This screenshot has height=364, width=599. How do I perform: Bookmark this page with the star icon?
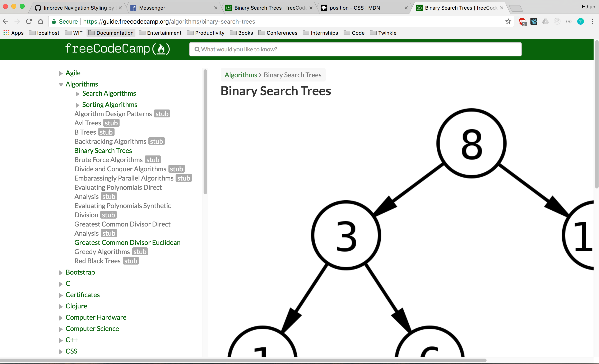tap(508, 21)
